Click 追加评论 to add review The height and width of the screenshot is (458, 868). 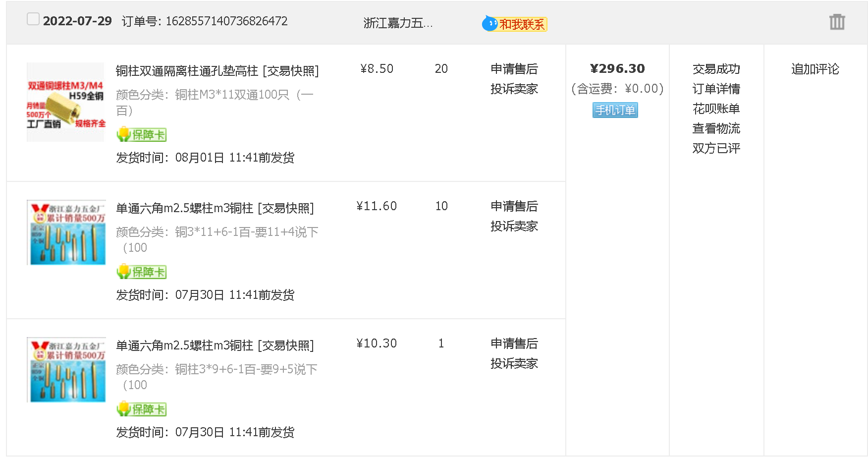click(x=815, y=69)
